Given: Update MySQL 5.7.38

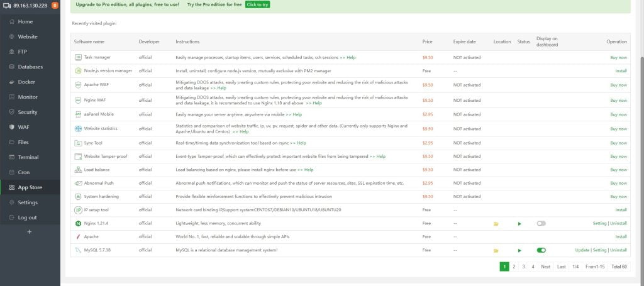Looking at the screenshot, I should pos(582,250).
